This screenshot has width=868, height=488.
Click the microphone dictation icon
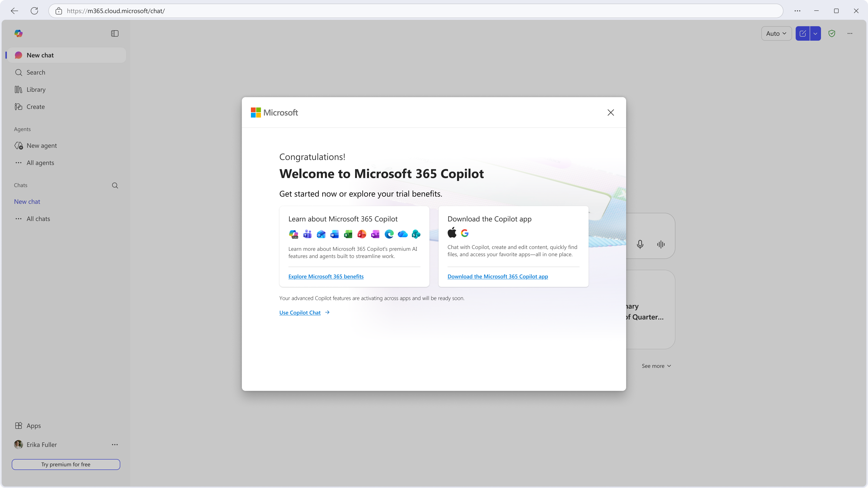pos(640,244)
